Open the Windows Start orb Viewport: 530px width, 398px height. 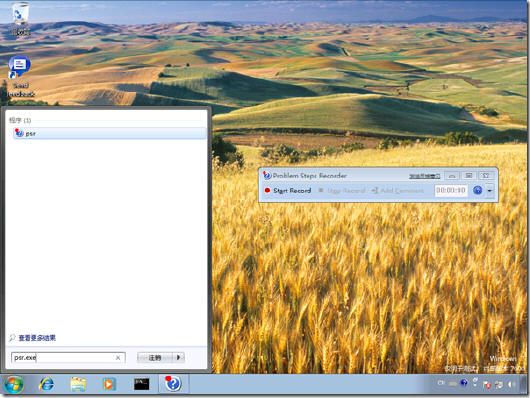tap(14, 384)
